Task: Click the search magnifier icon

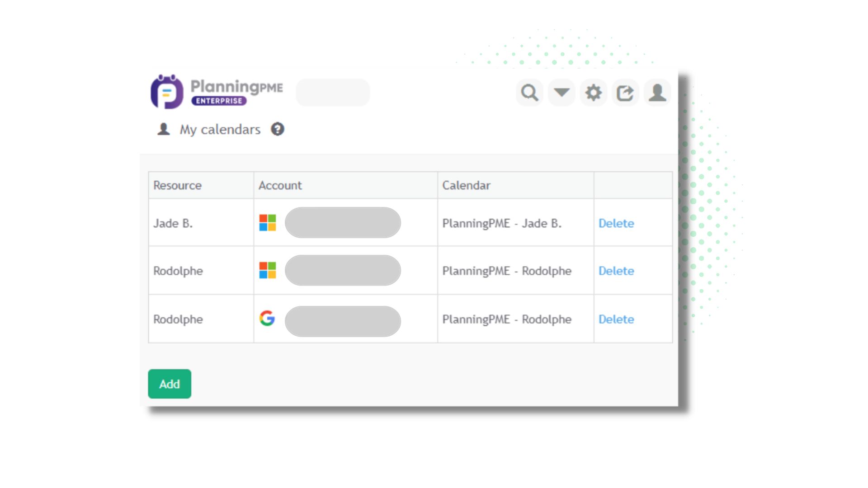Action: pyautogui.click(x=529, y=93)
